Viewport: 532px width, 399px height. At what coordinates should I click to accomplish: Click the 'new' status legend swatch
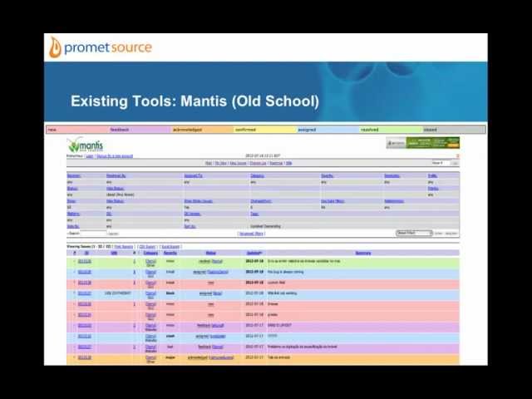(x=77, y=130)
